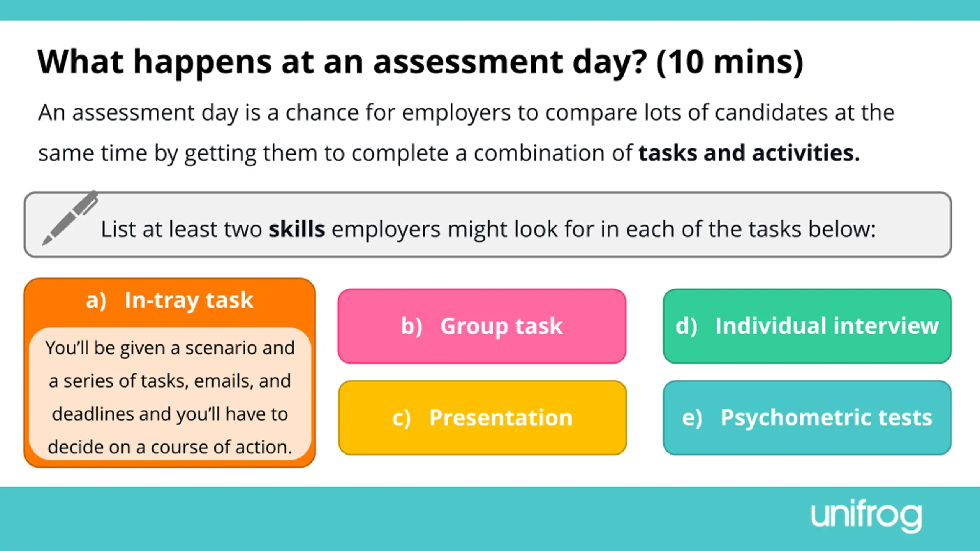Click the intro paragraph about assessment day

[466, 132]
